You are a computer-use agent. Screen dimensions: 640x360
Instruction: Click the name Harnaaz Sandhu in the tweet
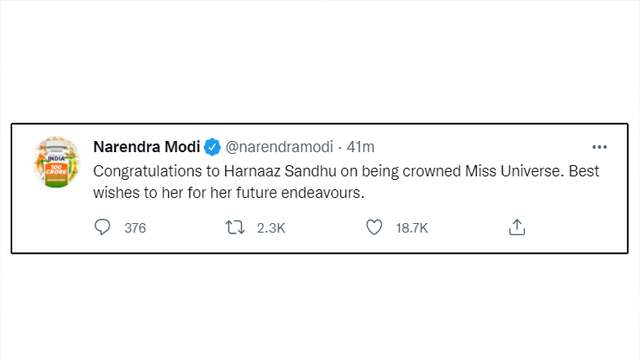click(280, 171)
